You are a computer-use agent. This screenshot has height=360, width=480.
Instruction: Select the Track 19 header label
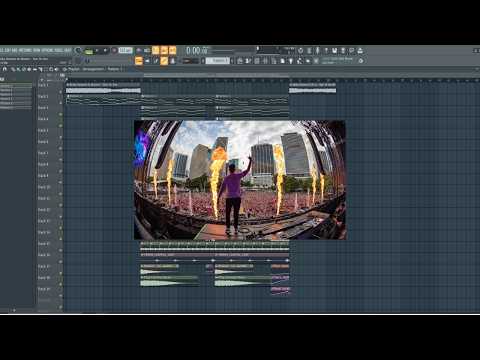coord(44,289)
